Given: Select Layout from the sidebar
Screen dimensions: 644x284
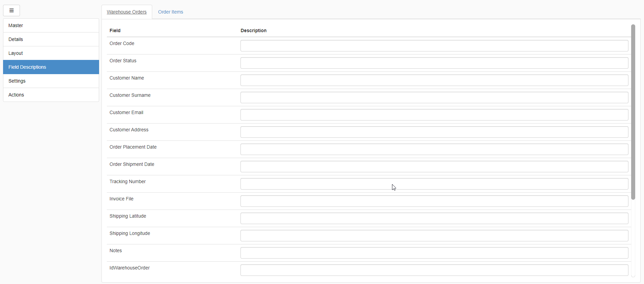Looking at the screenshot, I should coord(51,53).
